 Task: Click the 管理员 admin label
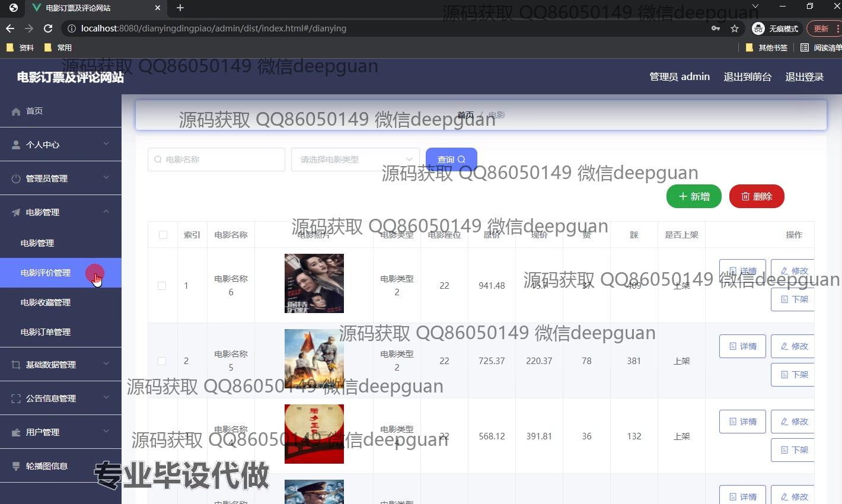pos(680,76)
